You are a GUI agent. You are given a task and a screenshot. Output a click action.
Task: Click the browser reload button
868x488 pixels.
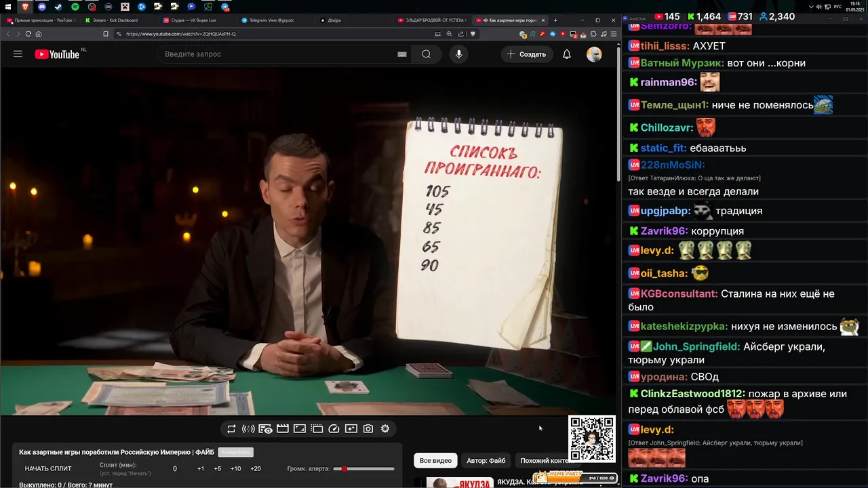click(x=28, y=34)
